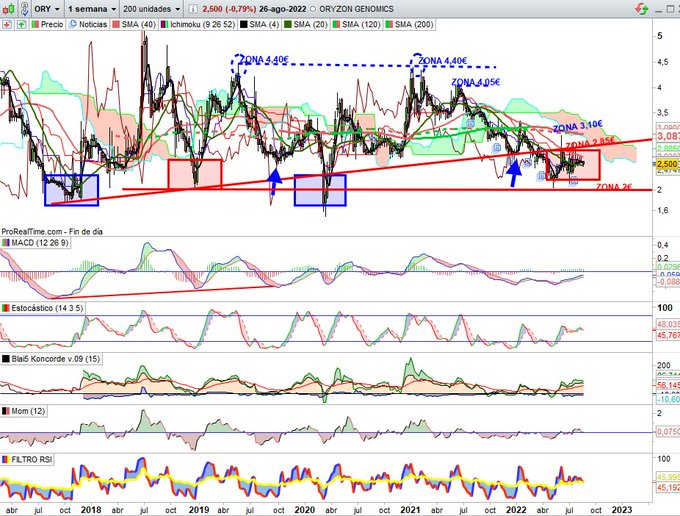Click the green up-arrow indicator icon
680x516 pixels.
click(x=21, y=25)
